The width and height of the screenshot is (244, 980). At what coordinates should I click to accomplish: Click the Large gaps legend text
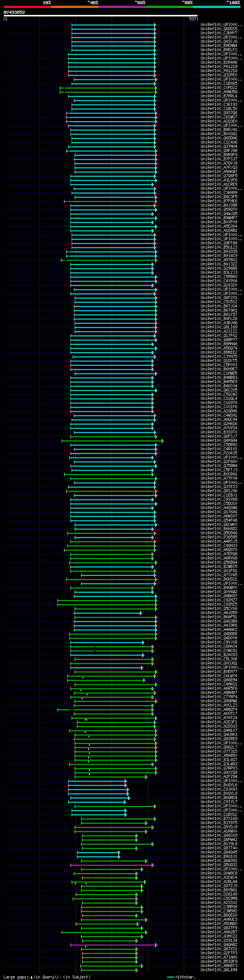(47, 977)
